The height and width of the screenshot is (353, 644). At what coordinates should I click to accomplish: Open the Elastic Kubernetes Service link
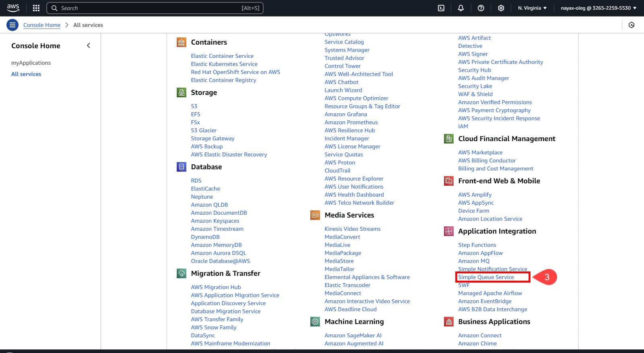[224, 64]
